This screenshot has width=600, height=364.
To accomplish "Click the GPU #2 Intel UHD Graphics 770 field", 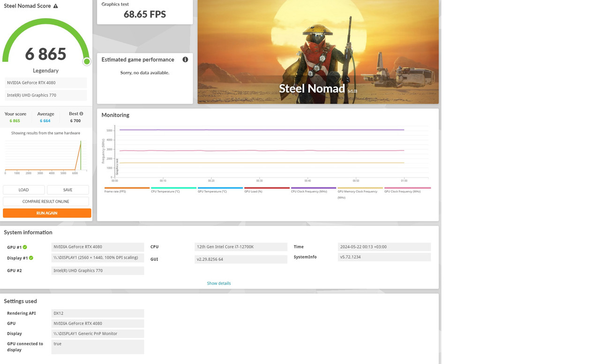I will pos(97,271).
